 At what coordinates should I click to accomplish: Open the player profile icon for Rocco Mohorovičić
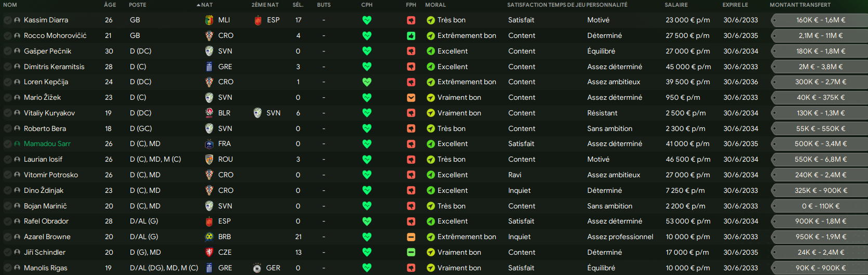(x=17, y=36)
